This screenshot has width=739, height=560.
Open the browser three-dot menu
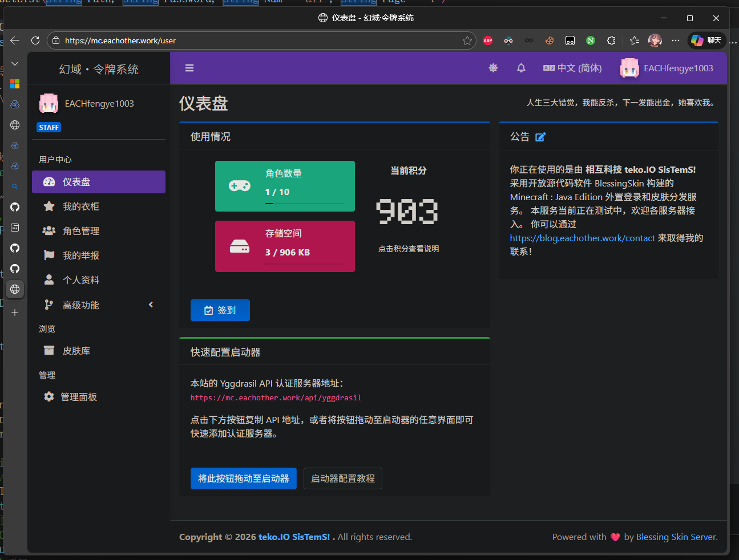tap(675, 40)
